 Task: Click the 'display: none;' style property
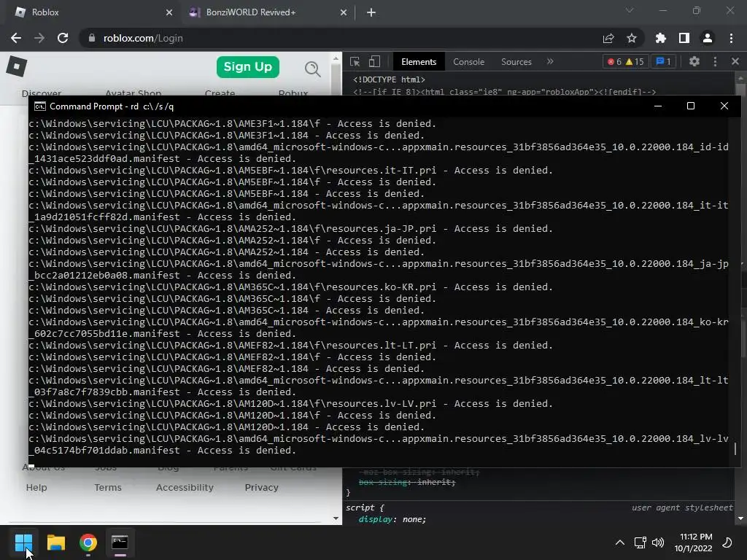[392, 519]
